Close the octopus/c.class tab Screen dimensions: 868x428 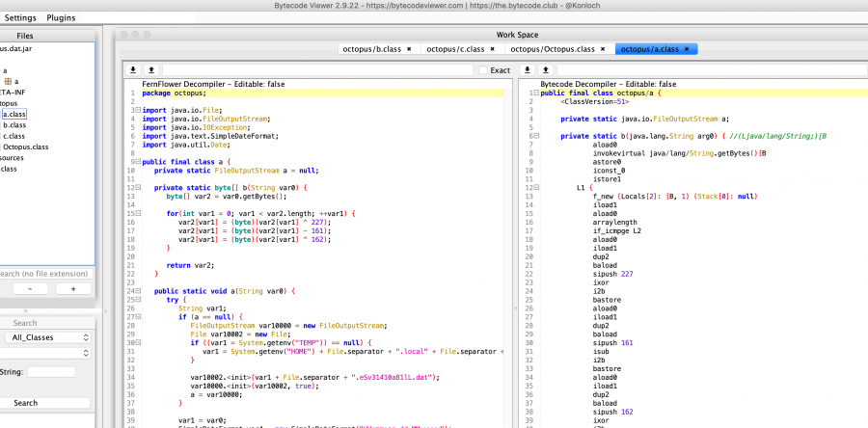(492, 49)
